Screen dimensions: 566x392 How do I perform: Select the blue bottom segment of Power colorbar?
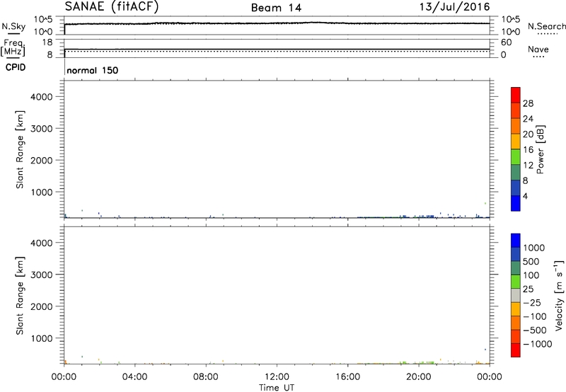pos(514,203)
